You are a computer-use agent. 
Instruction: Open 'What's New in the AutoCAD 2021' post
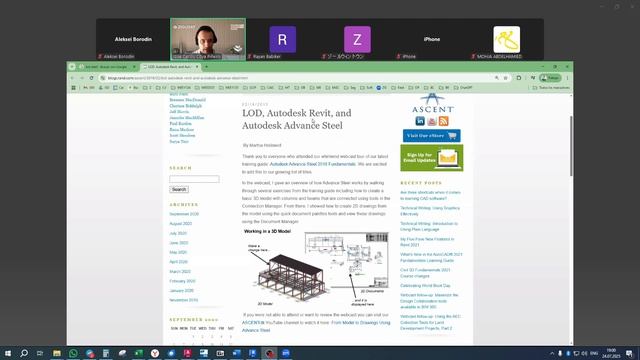click(431, 257)
